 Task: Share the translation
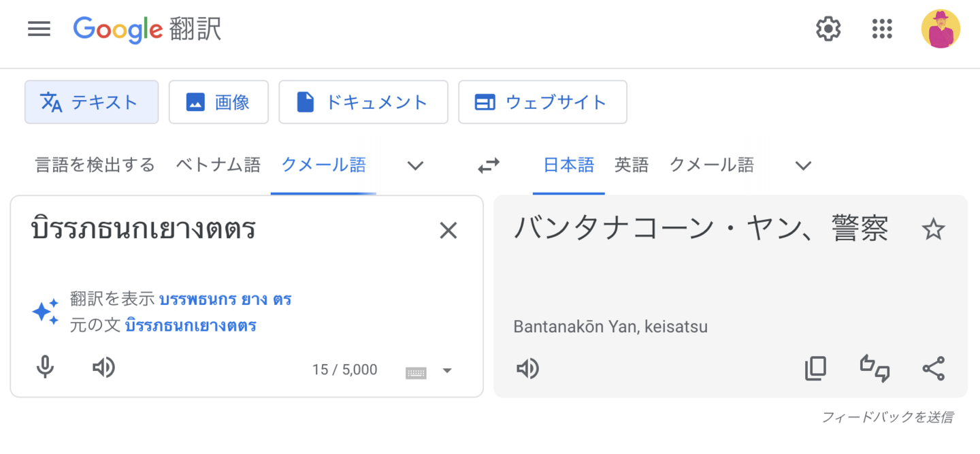click(933, 369)
